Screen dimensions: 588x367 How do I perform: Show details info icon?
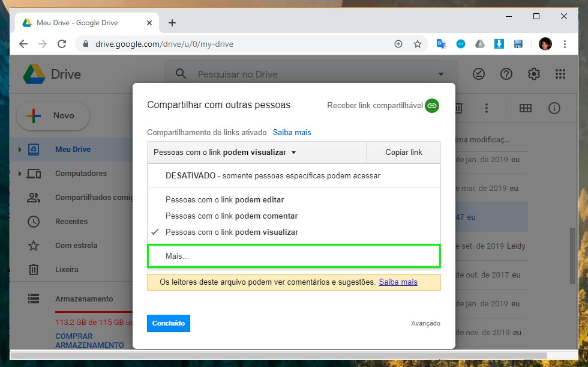coord(554,108)
